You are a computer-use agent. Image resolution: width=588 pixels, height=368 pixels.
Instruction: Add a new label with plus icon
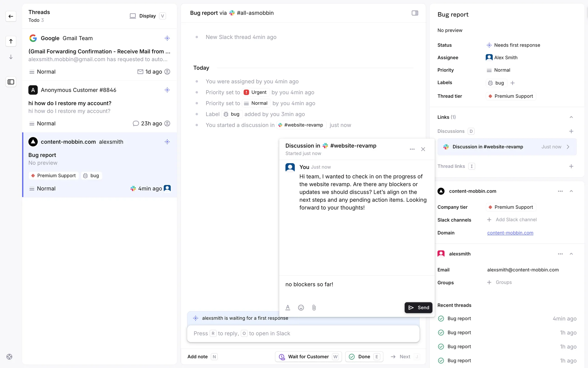[x=512, y=83]
